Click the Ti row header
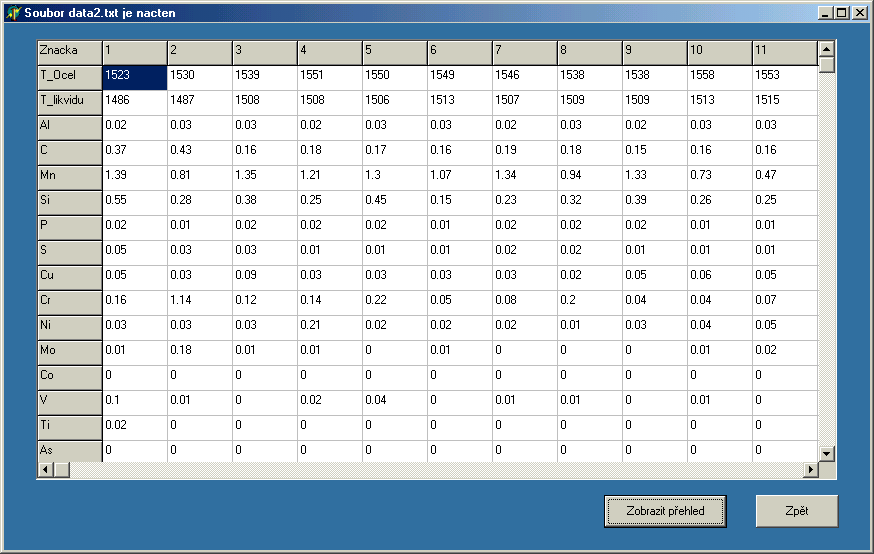The width and height of the screenshot is (874, 554). tap(70, 429)
